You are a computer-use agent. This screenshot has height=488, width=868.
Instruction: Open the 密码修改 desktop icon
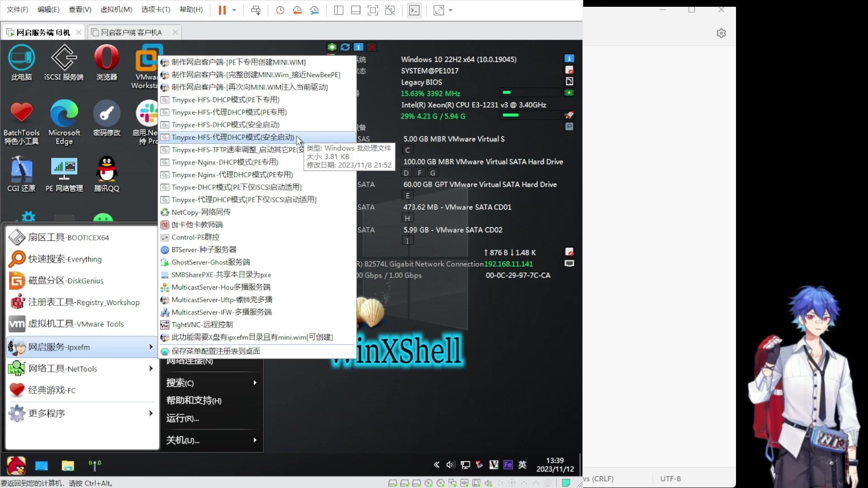(107, 119)
